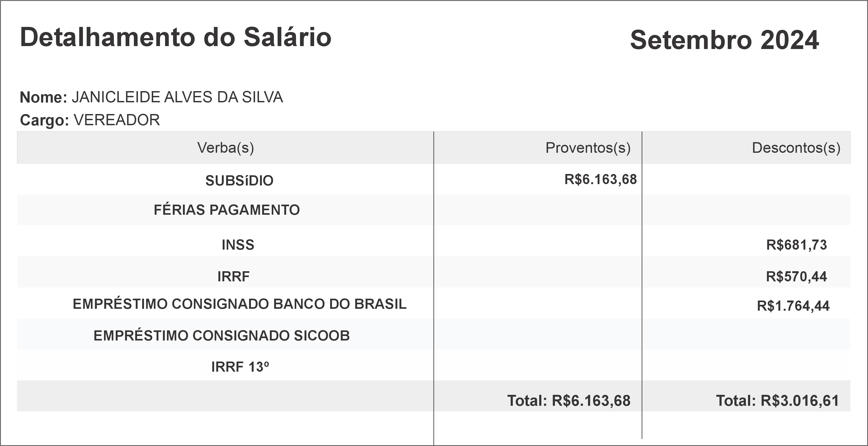Click the "Verba(s)" column header
Image resolution: width=868 pixels, height=446 pixels.
tap(225, 148)
